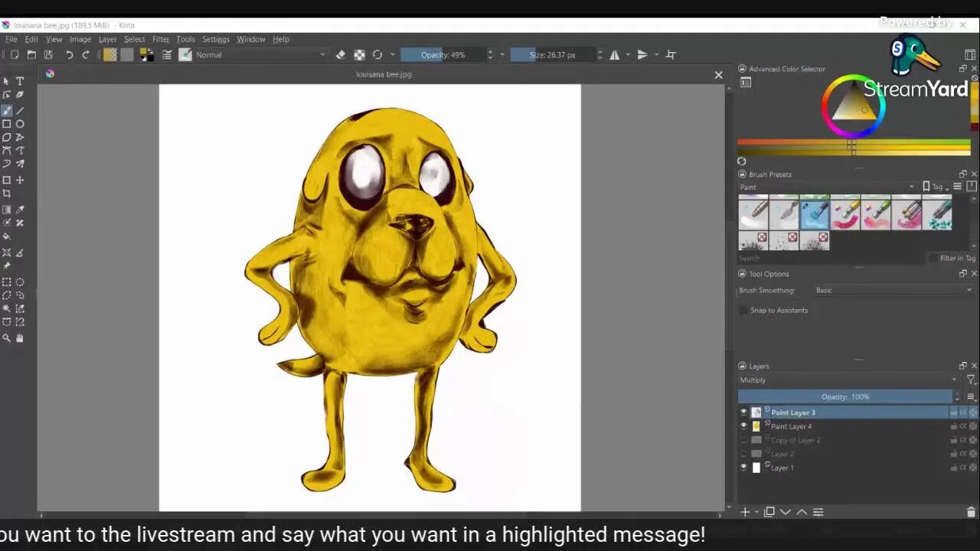This screenshot has height=551, width=980.
Task: Open the Window menu
Action: pyautogui.click(x=250, y=39)
